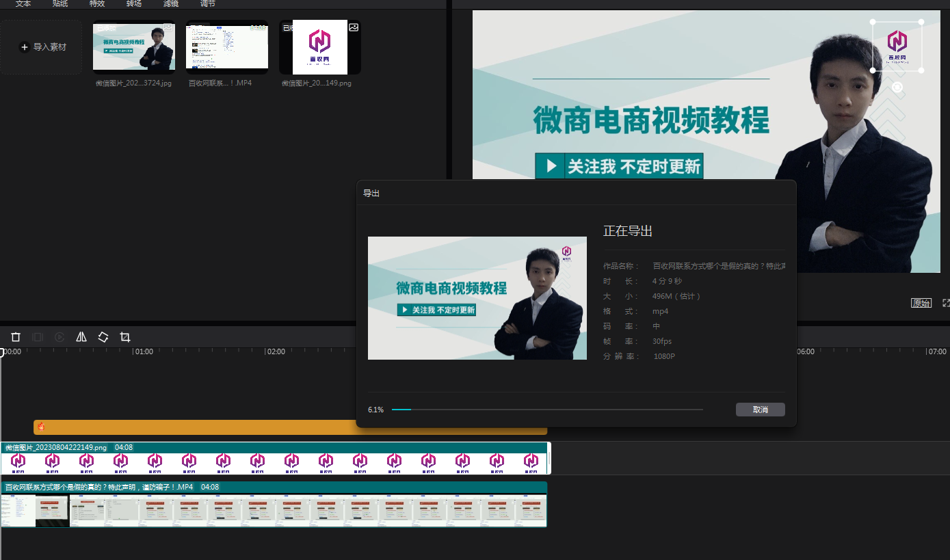Click the 6.1% progress percentage
The height and width of the screenshot is (560, 950).
[375, 410]
